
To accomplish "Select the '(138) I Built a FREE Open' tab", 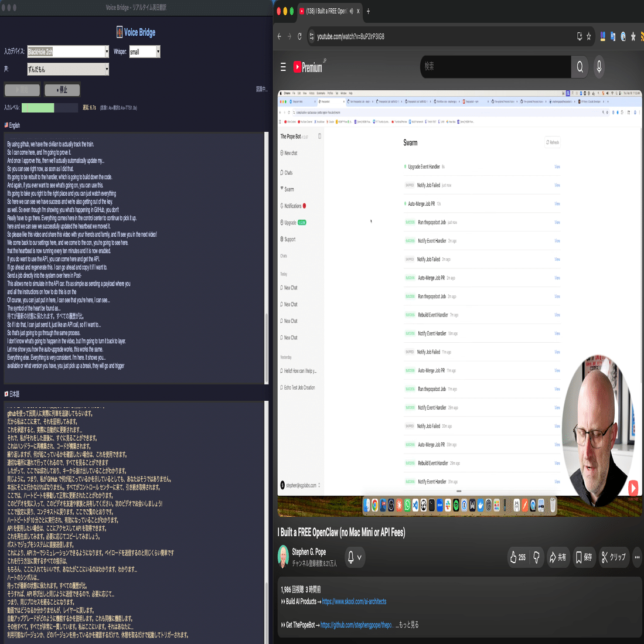I will pos(326,11).
